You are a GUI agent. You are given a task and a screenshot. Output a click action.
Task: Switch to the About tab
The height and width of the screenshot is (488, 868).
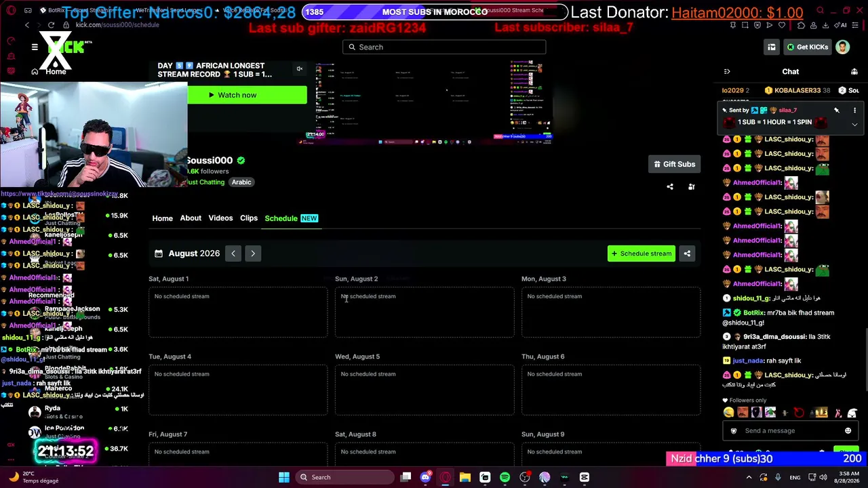191,218
